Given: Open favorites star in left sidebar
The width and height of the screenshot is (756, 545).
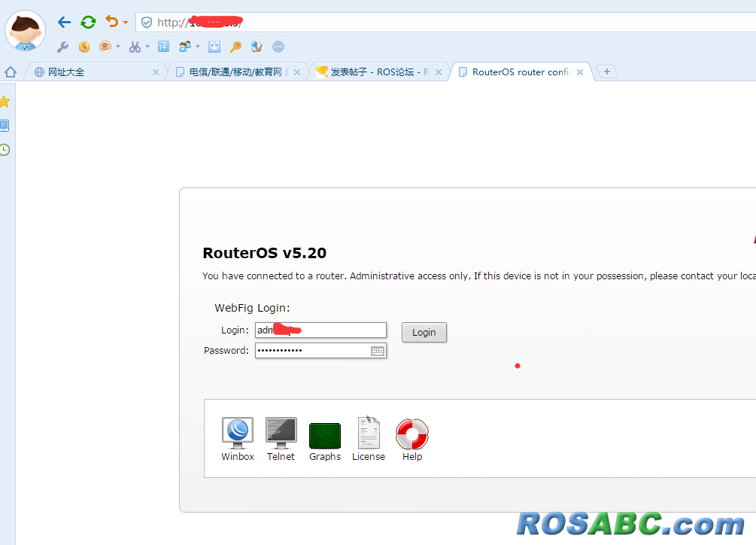Looking at the screenshot, I should 5,102.
